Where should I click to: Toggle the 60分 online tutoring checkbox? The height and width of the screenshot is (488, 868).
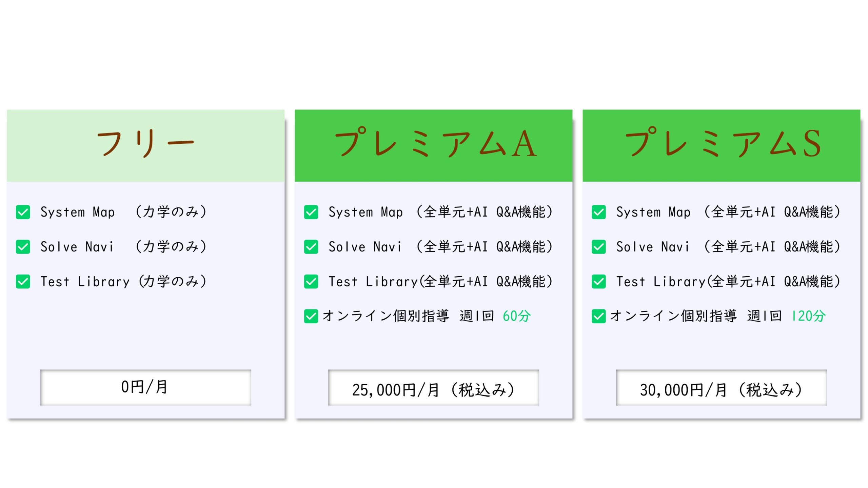point(311,316)
